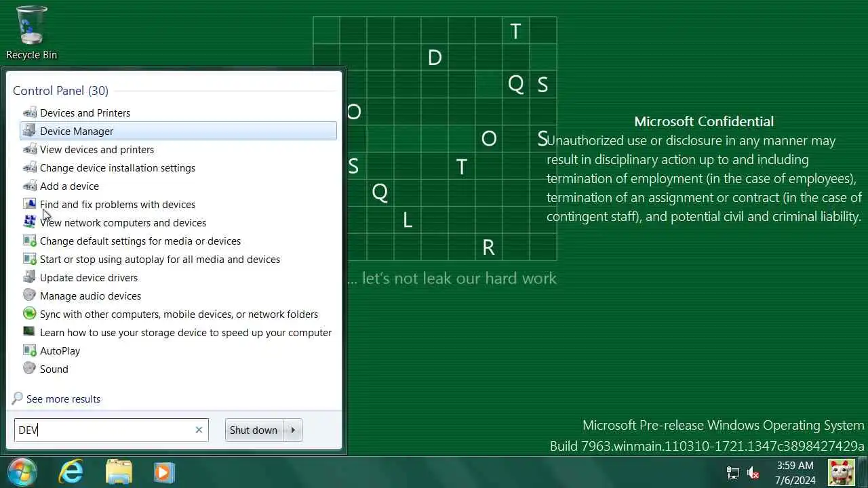Click the Add a device icon
The height and width of the screenshot is (488, 868).
tap(29, 186)
